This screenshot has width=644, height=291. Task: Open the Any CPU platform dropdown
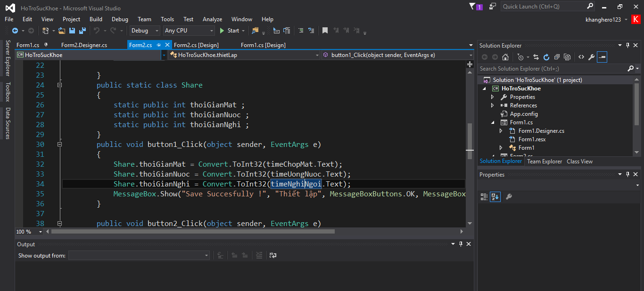(189, 31)
